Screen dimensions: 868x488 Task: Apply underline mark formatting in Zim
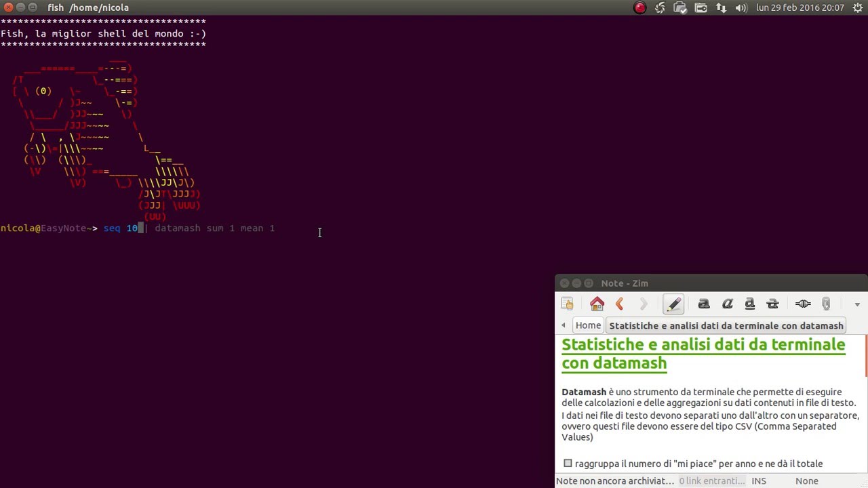coord(750,304)
